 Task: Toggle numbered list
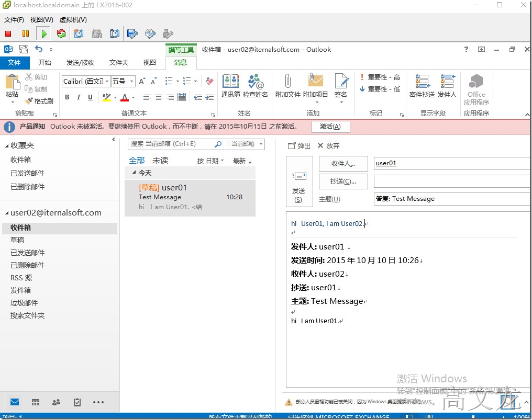[187, 81]
